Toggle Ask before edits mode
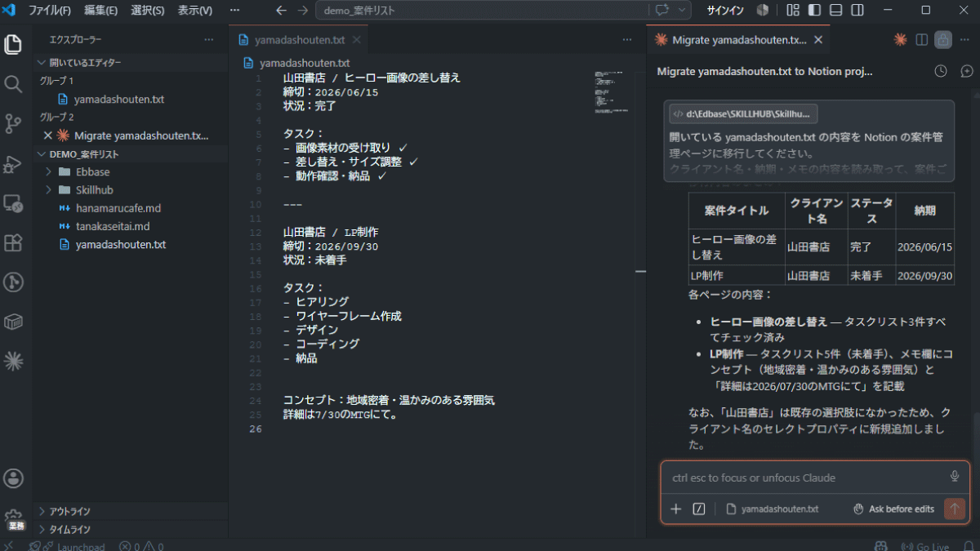 [893, 509]
